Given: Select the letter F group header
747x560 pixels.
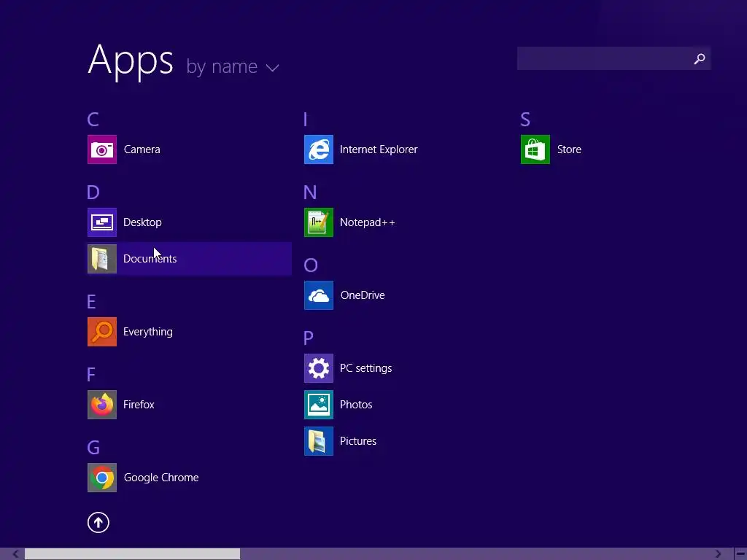Looking at the screenshot, I should pos(91,375).
